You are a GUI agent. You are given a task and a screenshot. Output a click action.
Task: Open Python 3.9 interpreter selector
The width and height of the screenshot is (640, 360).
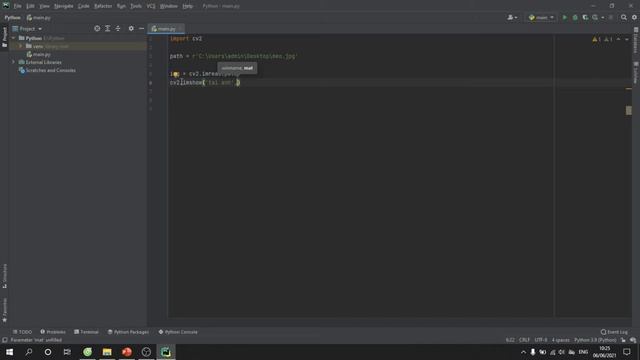[595, 340]
